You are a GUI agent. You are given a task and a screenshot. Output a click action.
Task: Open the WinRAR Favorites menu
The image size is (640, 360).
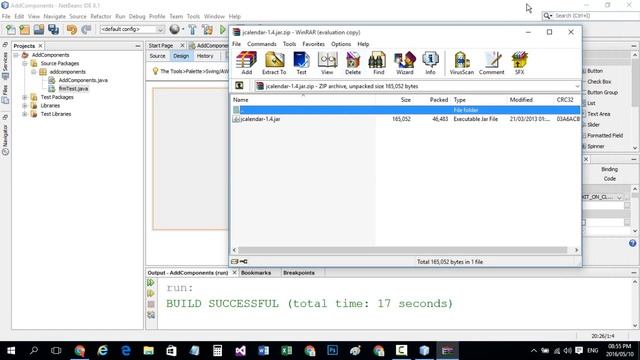pyautogui.click(x=313, y=44)
